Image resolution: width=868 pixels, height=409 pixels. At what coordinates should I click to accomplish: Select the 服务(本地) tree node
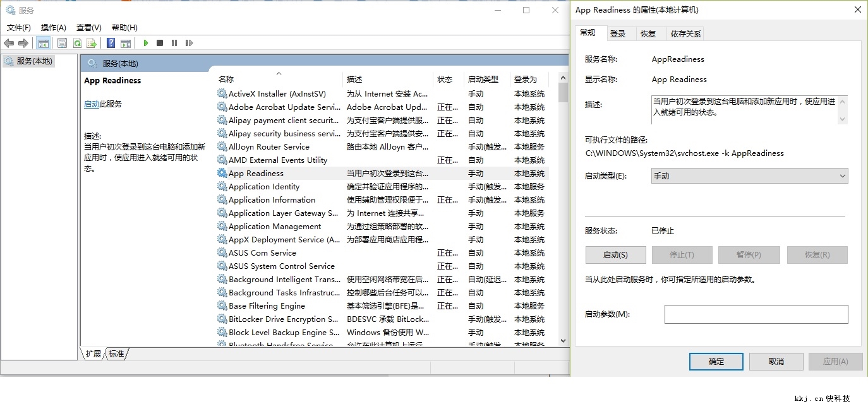(x=34, y=61)
